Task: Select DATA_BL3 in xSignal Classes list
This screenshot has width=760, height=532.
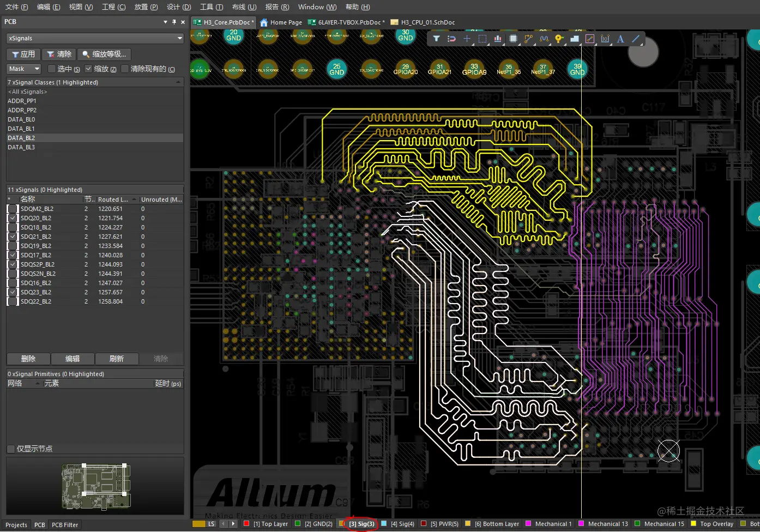Action: 21,147
